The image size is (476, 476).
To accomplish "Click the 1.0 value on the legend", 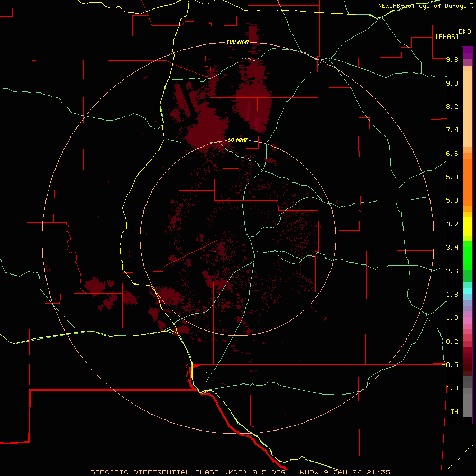I will 452,318.
